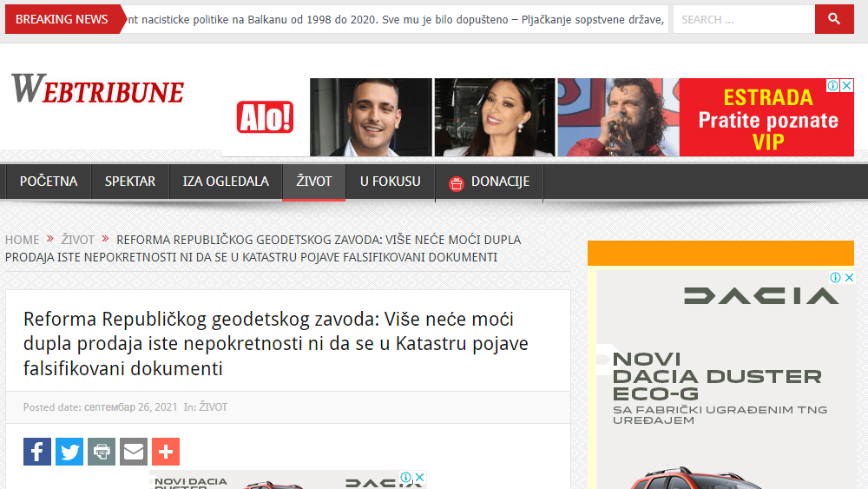This screenshot has height=489, width=868.
Task: Select the ŽIVOT menu item
Action: [x=314, y=181]
